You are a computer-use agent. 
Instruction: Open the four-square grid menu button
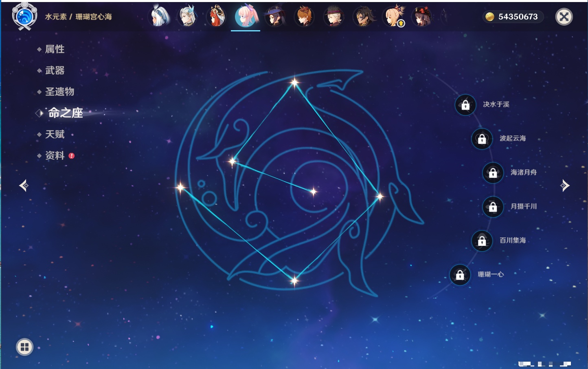click(24, 347)
